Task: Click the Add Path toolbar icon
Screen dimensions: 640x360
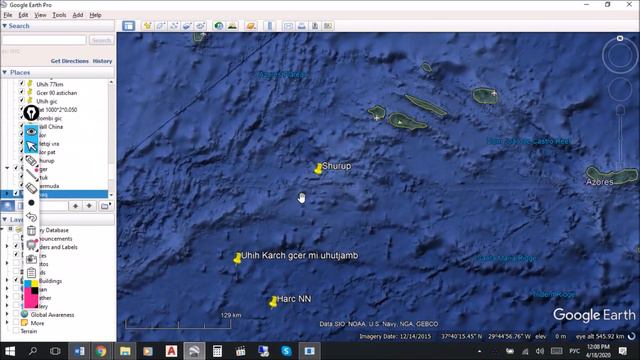Action: (173, 26)
